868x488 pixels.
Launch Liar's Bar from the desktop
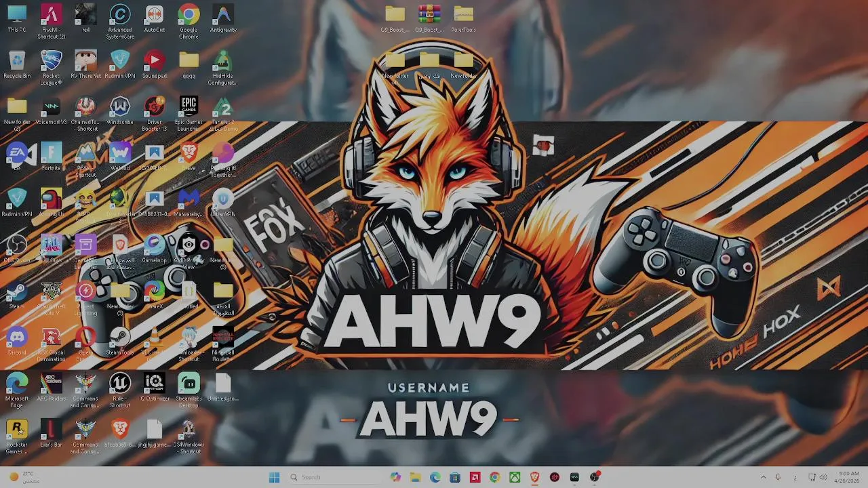(x=52, y=434)
